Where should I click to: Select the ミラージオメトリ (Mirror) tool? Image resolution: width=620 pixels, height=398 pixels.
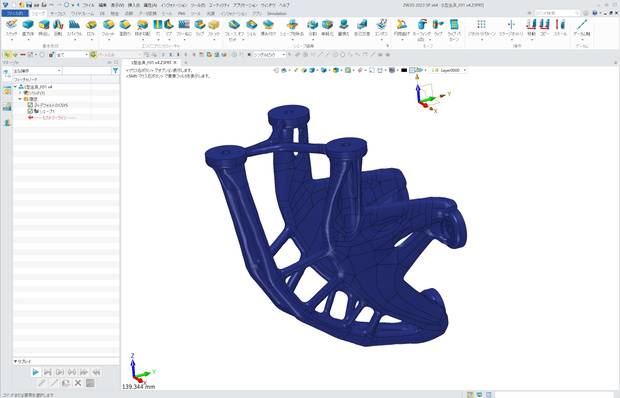(x=511, y=28)
